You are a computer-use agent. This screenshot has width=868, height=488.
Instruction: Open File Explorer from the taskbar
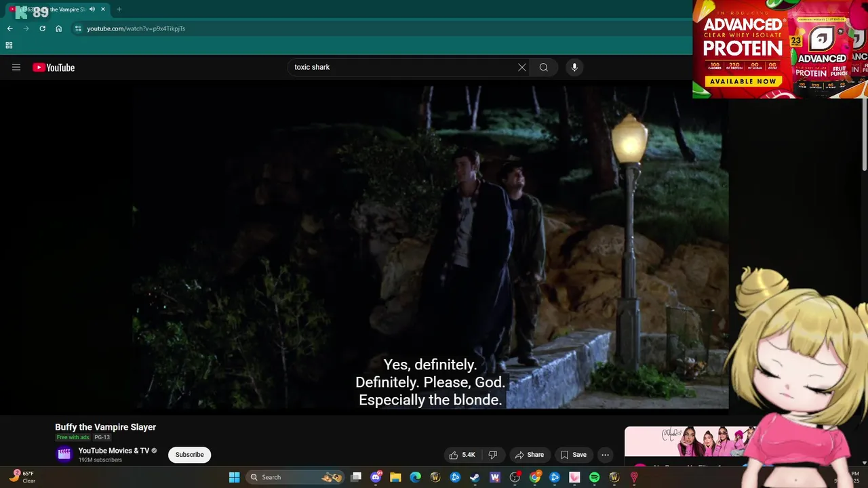(x=395, y=477)
